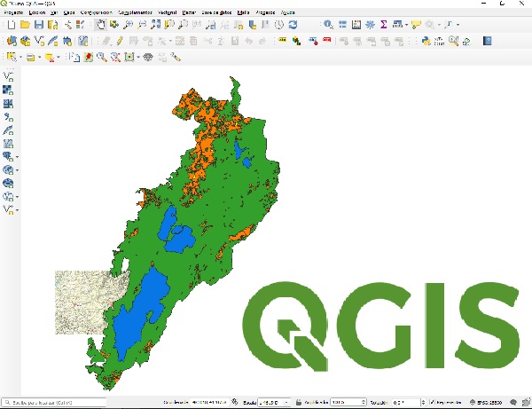
Task: Click the rotation spin box in the status bar
Action: coord(409,402)
